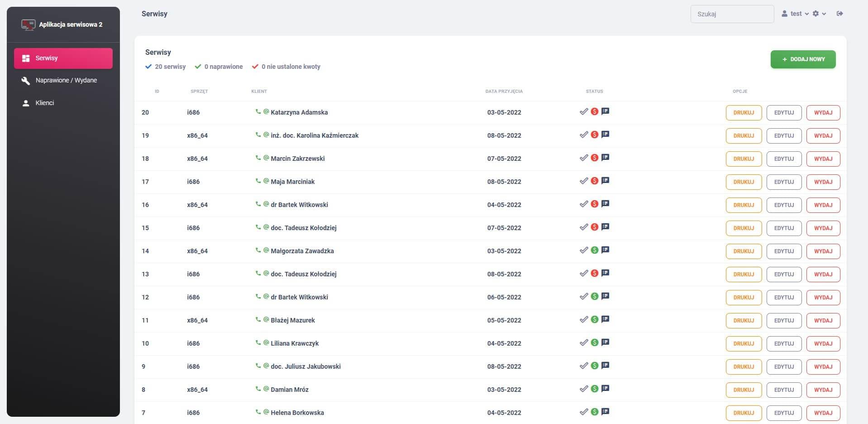Focus the Szukaj search field
The height and width of the screenshot is (424, 868).
pyautogui.click(x=732, y=14)
